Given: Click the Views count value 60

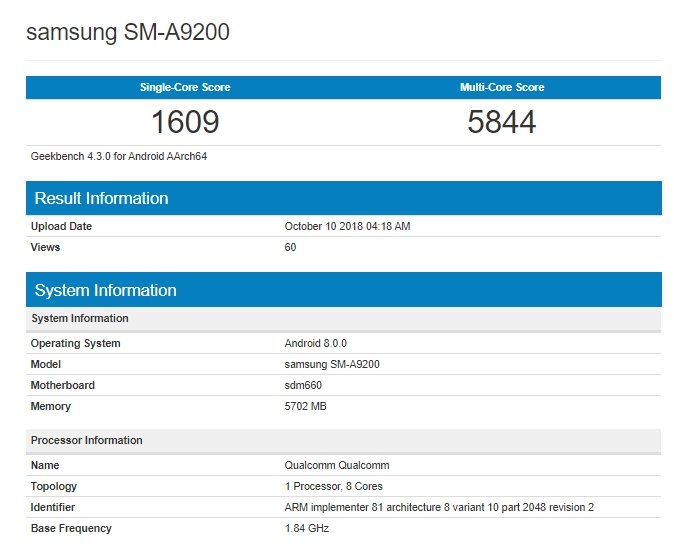Looking at the screenshot, I should click(x=290, y=247).
